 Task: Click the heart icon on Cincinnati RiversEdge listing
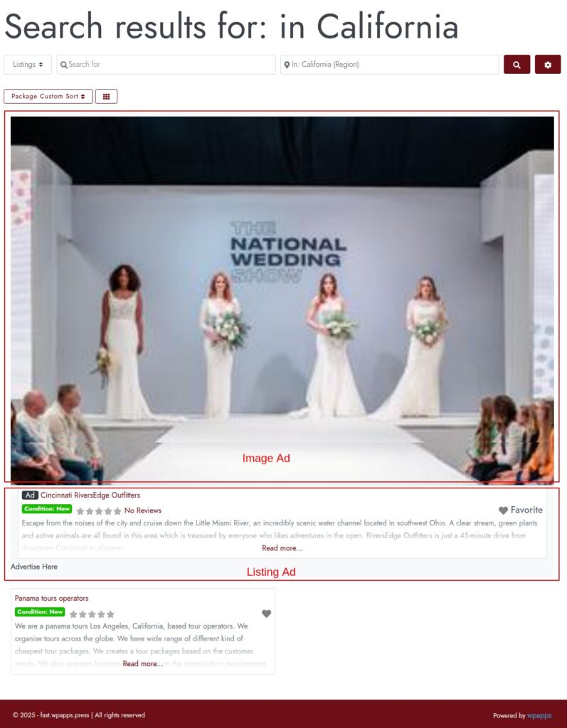[503, 510]
